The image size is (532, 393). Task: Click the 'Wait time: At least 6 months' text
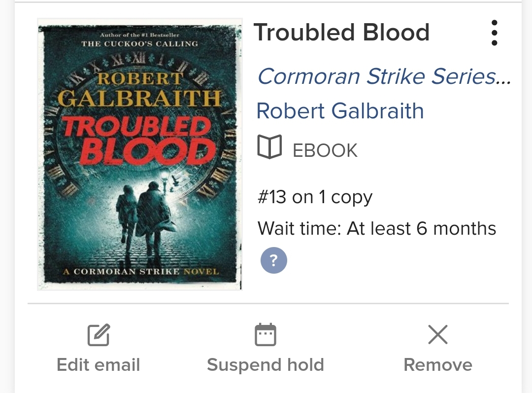pyautogui.click(x=377, y=228)
